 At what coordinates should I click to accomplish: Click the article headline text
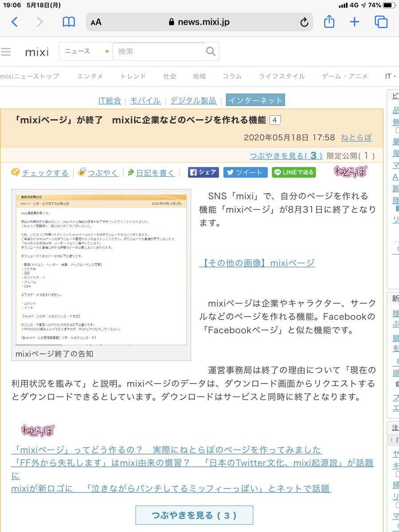click(x=140, y=120)
